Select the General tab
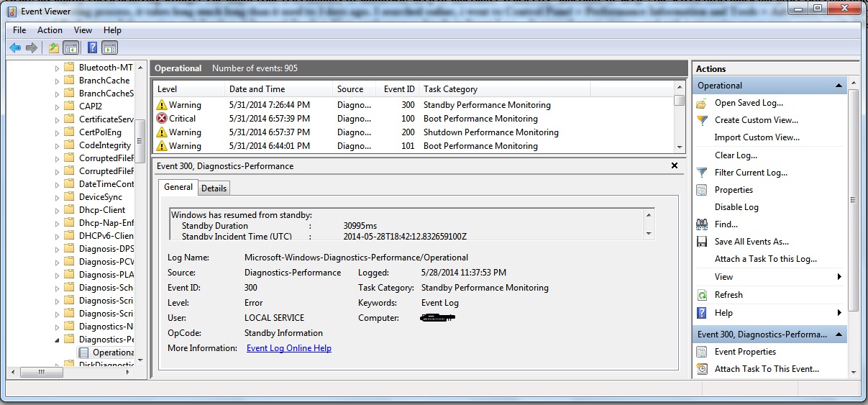Screen dimensions: 868x405 coord(178,187)
